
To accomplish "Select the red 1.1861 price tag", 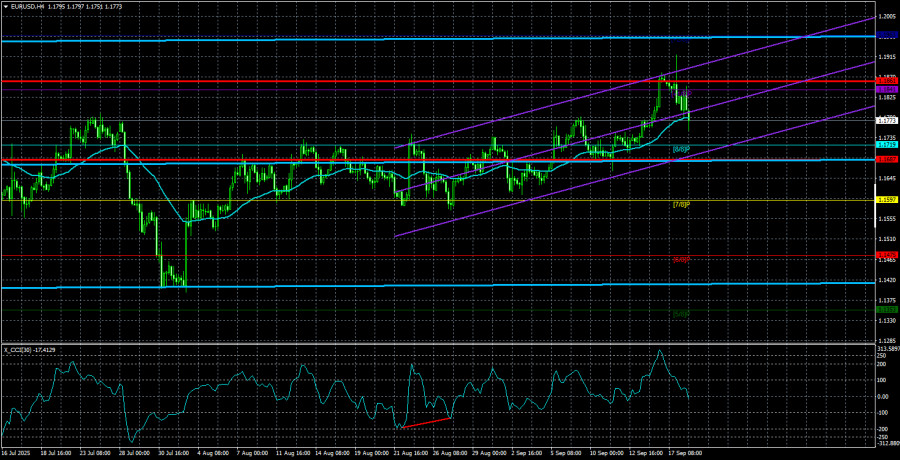I will [886, 80].
